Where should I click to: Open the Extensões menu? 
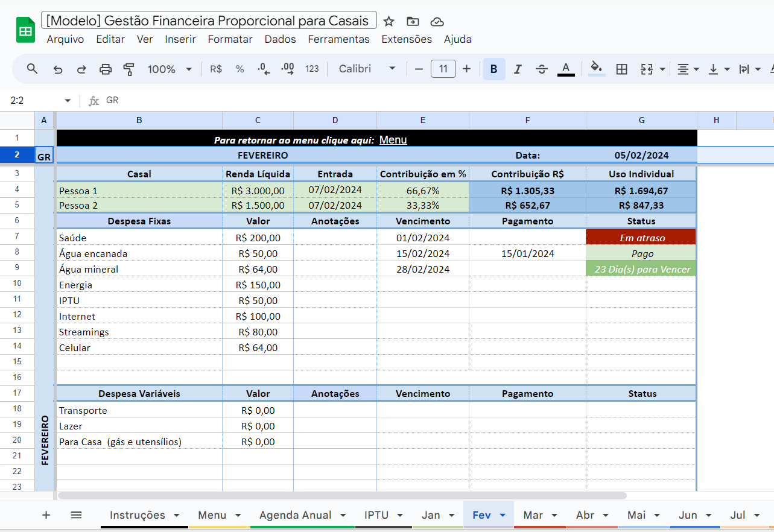(x=407, y=39)
